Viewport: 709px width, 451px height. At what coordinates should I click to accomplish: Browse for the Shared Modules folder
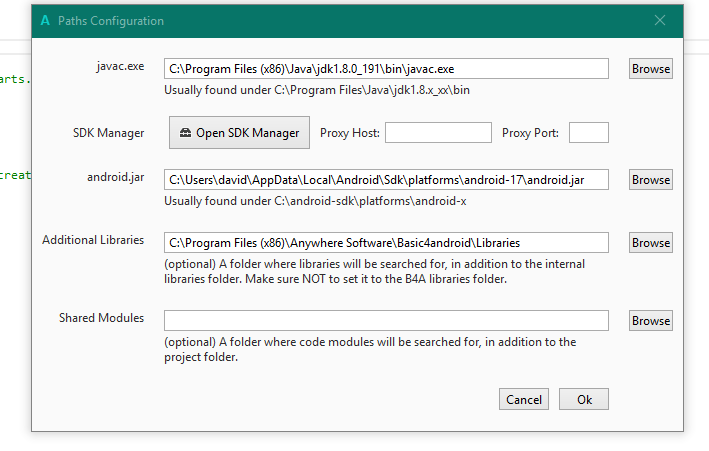(x=650, y=321)
